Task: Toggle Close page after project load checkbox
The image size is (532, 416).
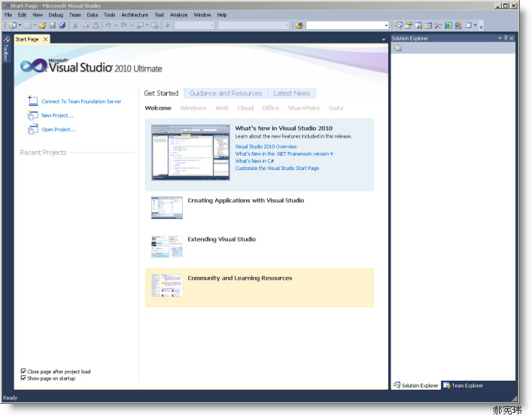Action: (23, 371)
